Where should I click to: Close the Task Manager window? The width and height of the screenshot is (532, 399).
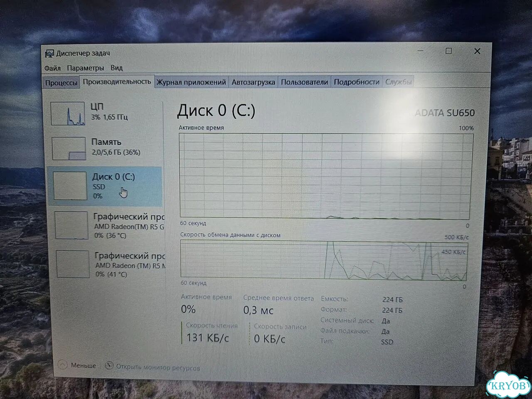477,51
